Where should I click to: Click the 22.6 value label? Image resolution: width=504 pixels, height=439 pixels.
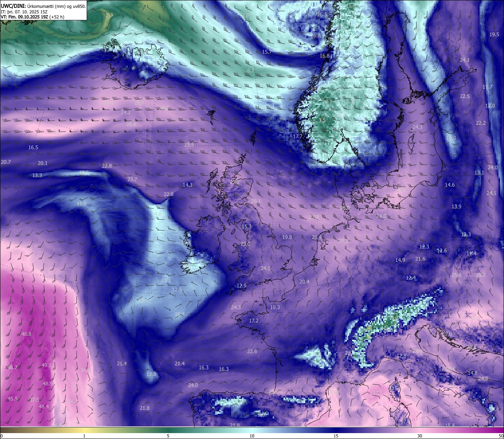(252, 352)
